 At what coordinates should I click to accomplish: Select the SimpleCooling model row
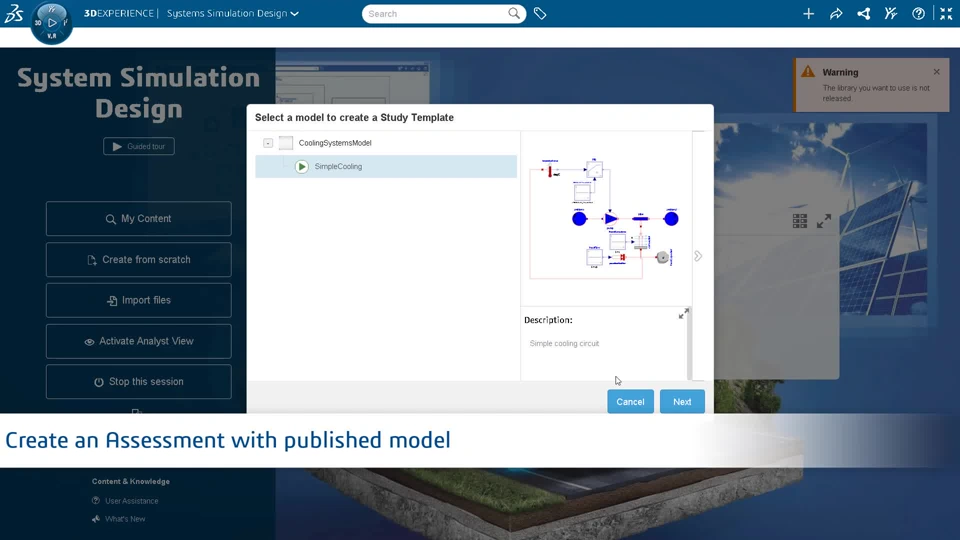386,167
